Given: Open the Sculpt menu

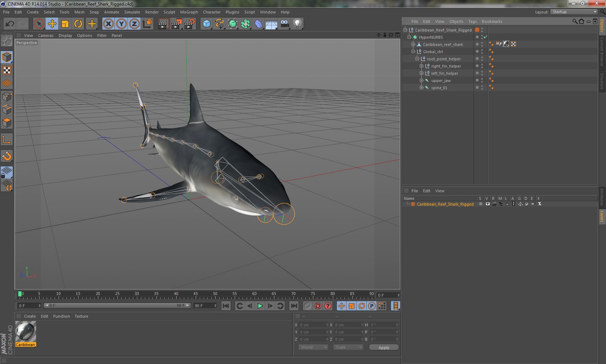Looking at the screenshot, I should (169, 12).
